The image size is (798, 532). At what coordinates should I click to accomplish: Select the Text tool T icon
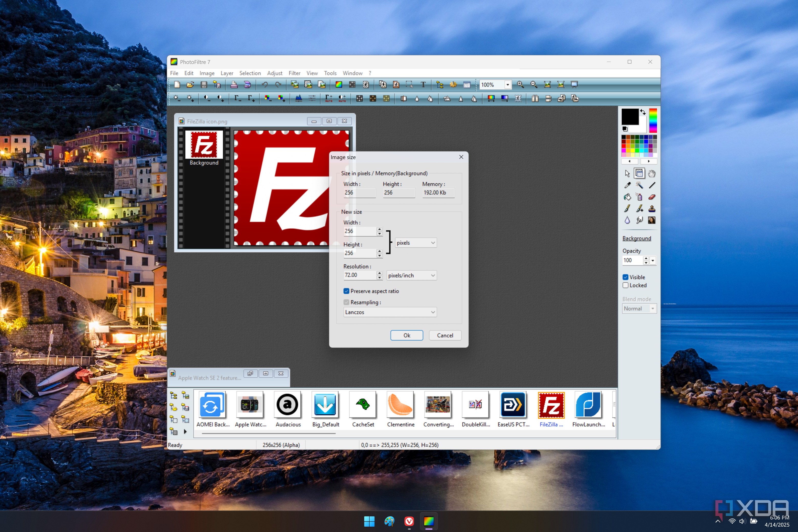coord(423,84)
